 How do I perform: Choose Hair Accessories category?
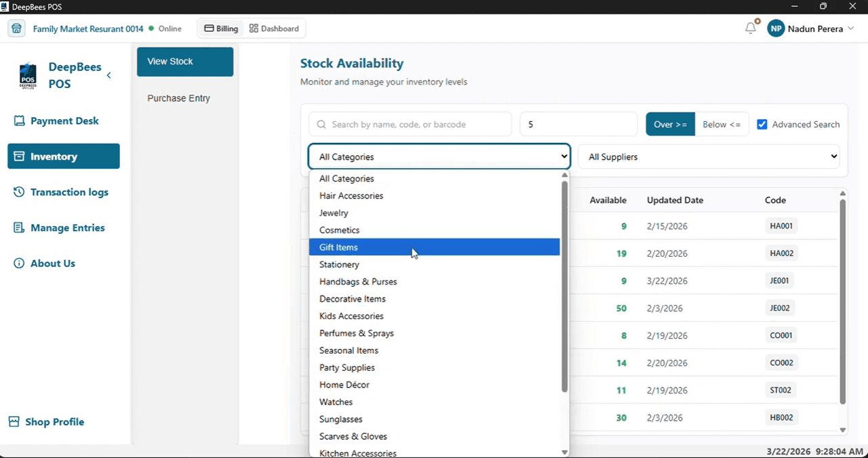coord(434,196)
